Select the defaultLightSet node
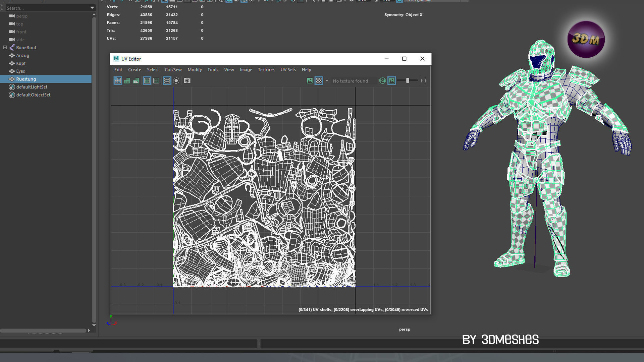644x362 pixels. pyautogui.click(x=32, y=87)
